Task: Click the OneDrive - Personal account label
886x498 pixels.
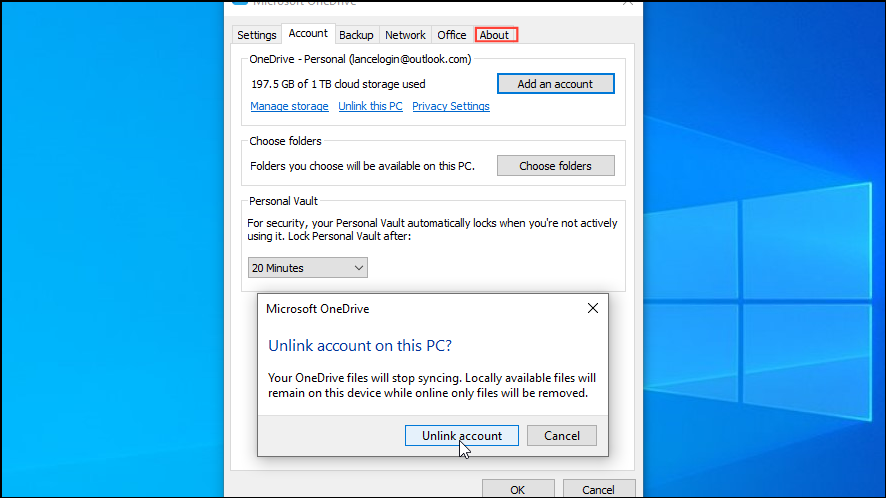Action: (360, 59)
